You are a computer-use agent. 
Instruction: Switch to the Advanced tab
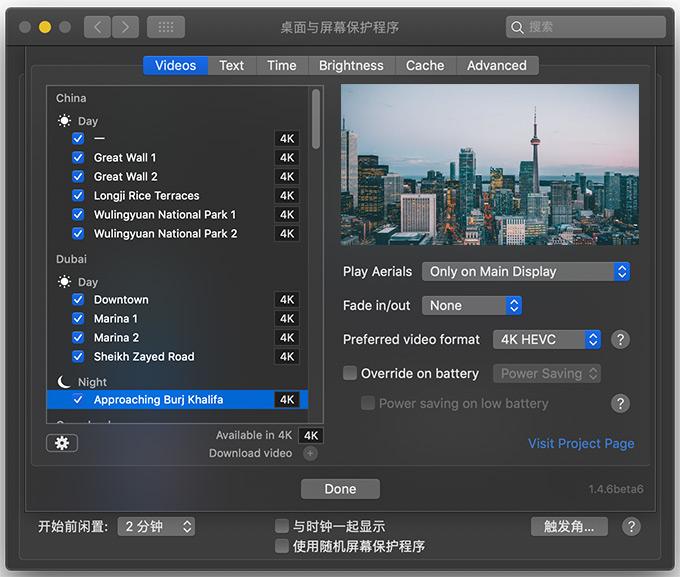click(497, 66)
